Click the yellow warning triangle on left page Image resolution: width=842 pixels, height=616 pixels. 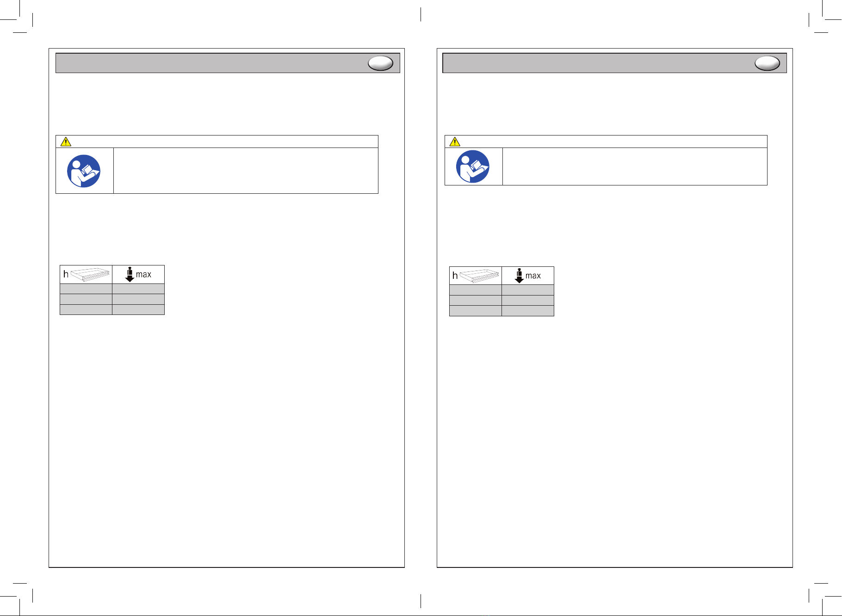(x=66, y=142)
